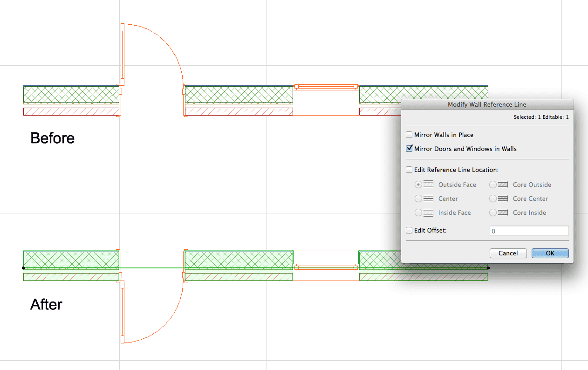Screen dimensions: 588x370
Task: Pick the Core Inside radio button
Action: [x=493, y=212]
